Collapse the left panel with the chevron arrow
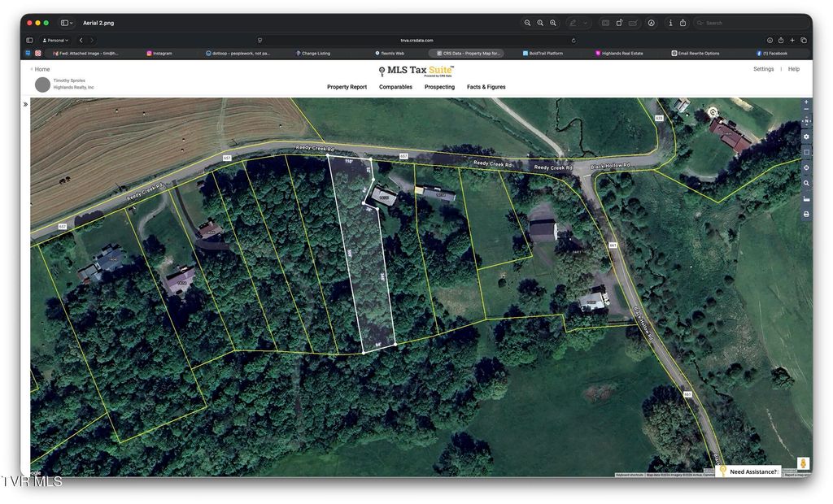Image resolution: width=833 pixels, height=504 pixels. tap(25, 103)
